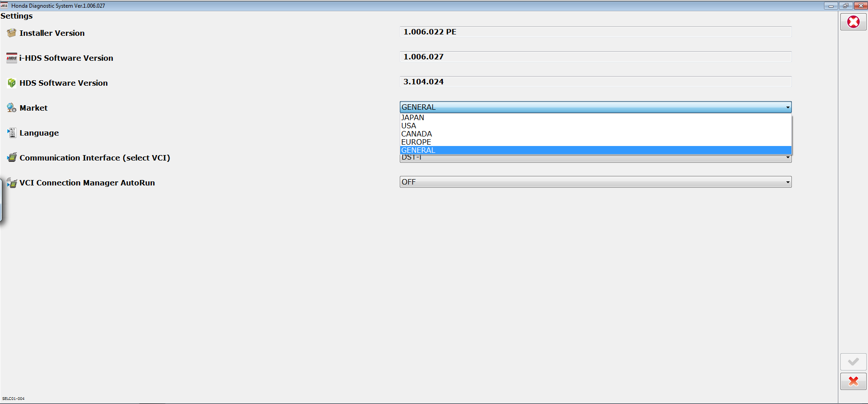Viewport: 868px width, 404px height.
Task: Click the green HDS Software Version icon
Action: [11, 83]
